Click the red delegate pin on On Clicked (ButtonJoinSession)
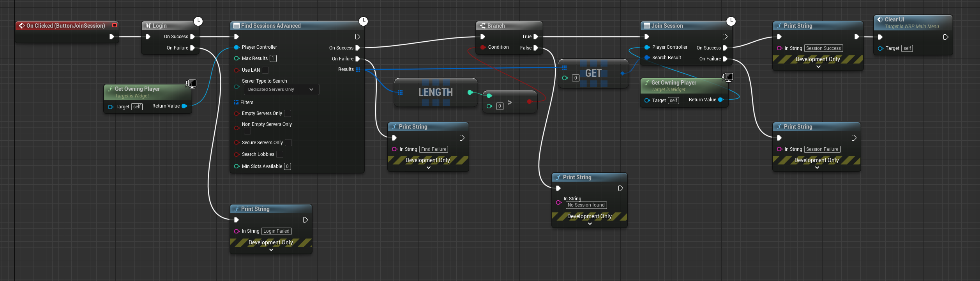This screenshot has height=281, width=980. 115,25
